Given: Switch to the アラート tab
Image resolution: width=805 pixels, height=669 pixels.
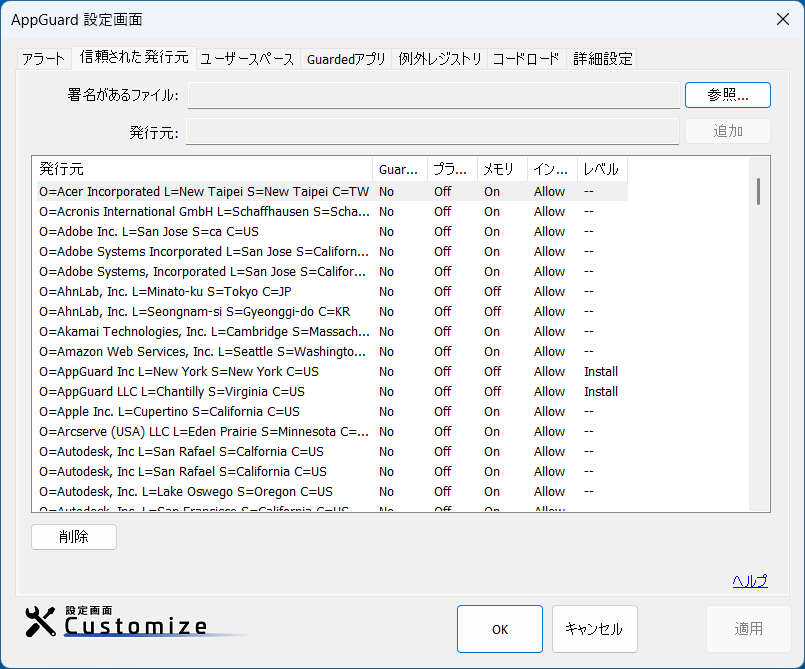Looking at the screenshot, I should tap(44, 59).
